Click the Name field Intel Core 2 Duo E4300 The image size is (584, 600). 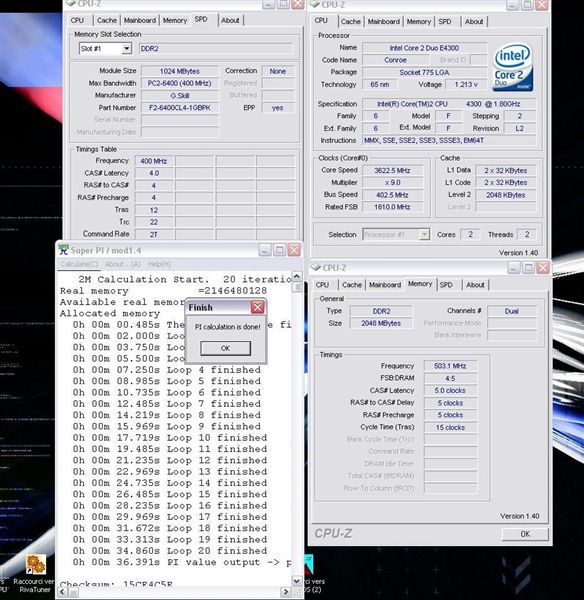[x=424, y=48]
